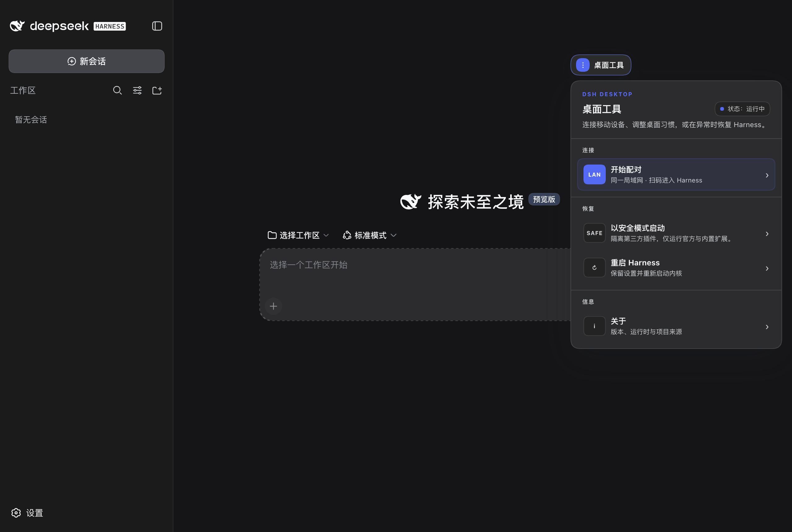Search workspaces with the magnifier icon
Viewport: 792px width, 532px height.
[x=118, y=90]
